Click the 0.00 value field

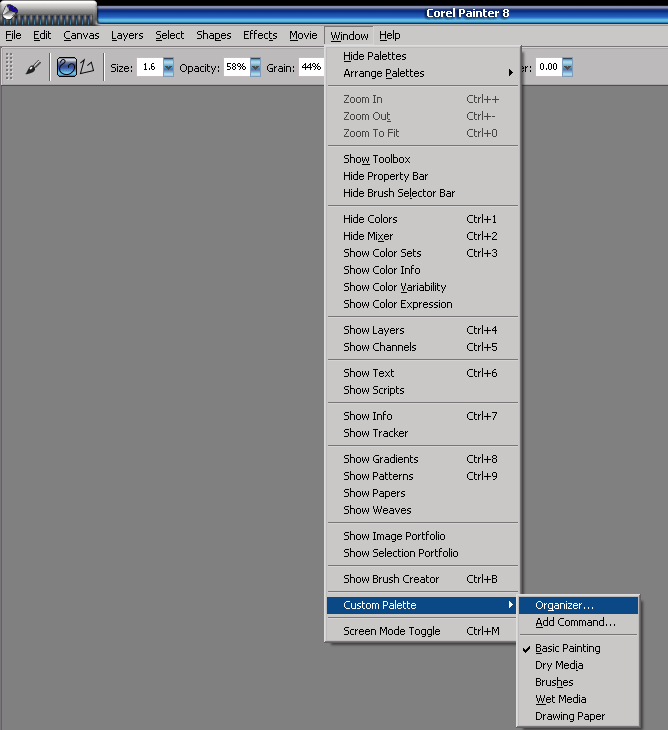pyautogui.click(x=549, y=67)
